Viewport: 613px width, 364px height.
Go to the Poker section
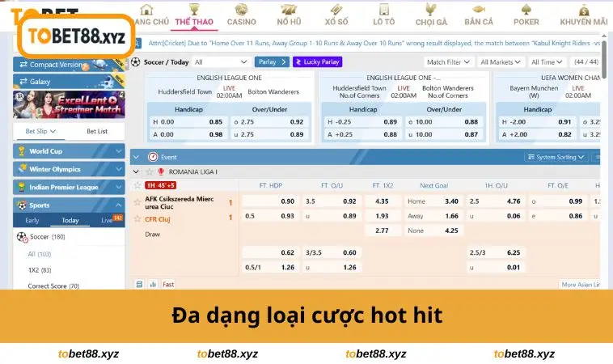(526, 15)
